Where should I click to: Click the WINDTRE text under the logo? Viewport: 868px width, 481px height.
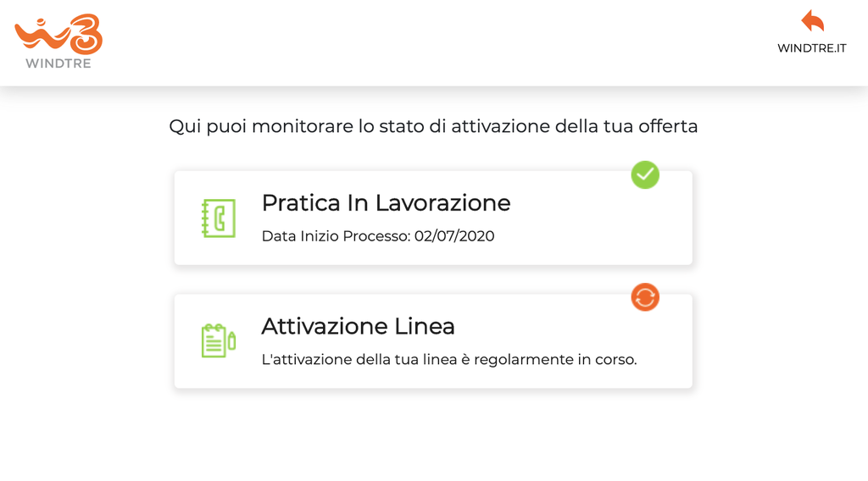click(x=58, y=64)
